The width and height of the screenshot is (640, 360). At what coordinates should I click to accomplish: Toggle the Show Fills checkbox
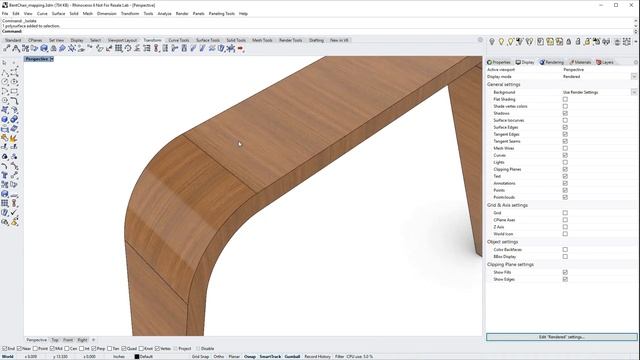[565, 272]
